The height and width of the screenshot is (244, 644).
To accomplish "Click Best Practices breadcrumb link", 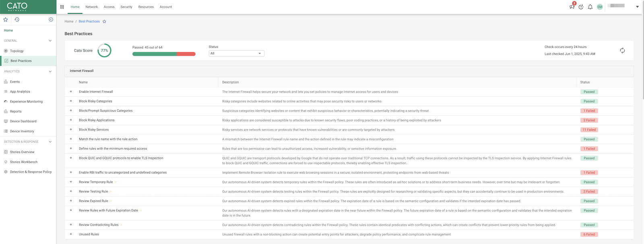I will (x=89, y=21).
